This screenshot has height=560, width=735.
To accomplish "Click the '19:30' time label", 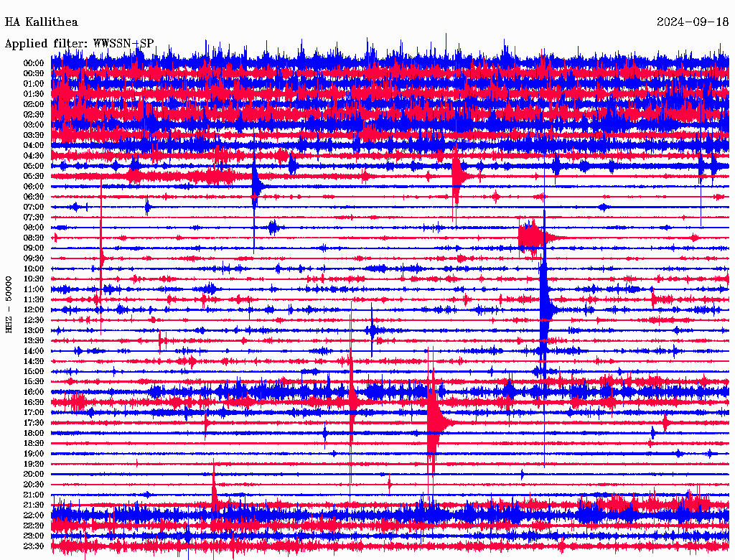I will point(34,464).
